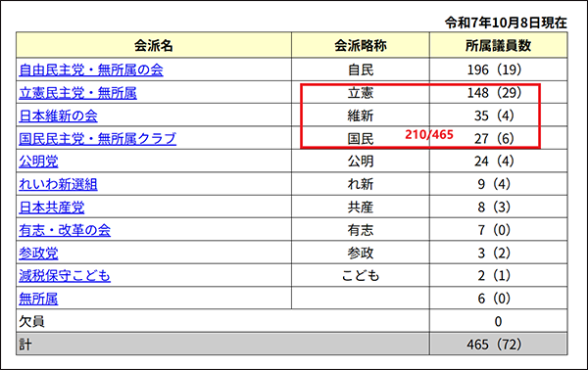588x370 pixels.
Task: Click the abbreviation cell こども
Action: [x=361, y=276]
